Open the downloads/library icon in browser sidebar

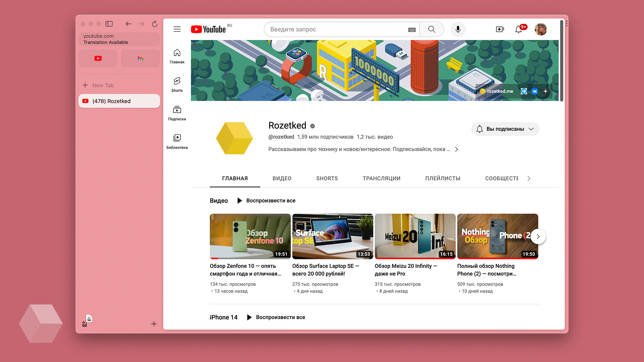click(x=87, y=321)
